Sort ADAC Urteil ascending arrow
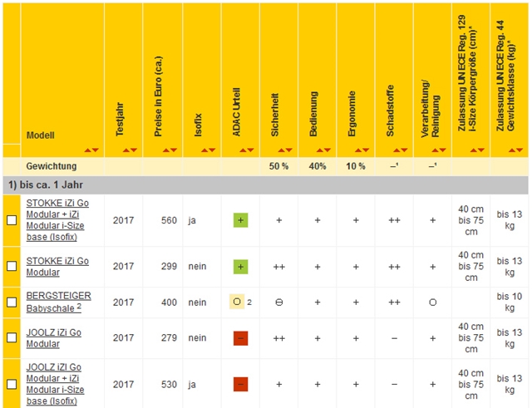Image resolution: width=532 pixels, height=408 pixels. coord(243,150)
